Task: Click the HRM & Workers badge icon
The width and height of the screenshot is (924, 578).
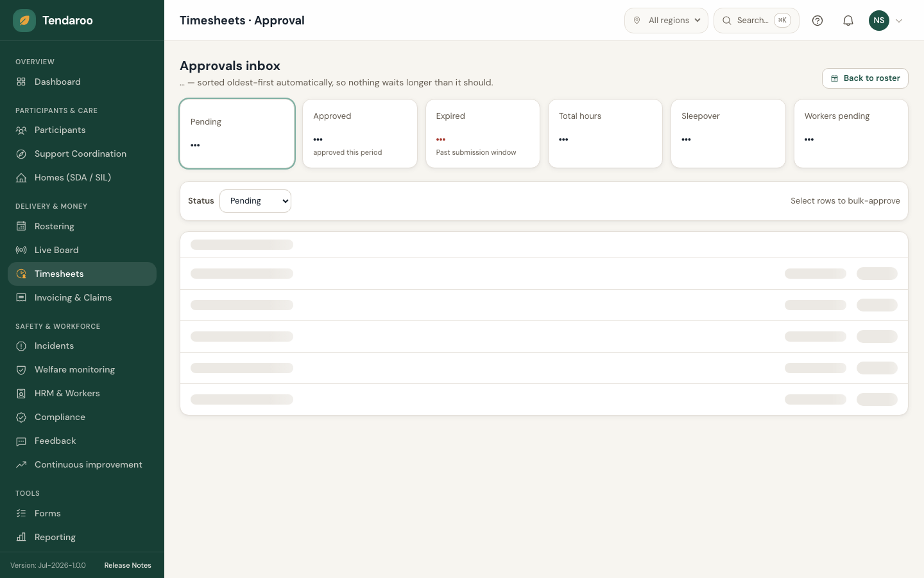Action: (21, 394)
